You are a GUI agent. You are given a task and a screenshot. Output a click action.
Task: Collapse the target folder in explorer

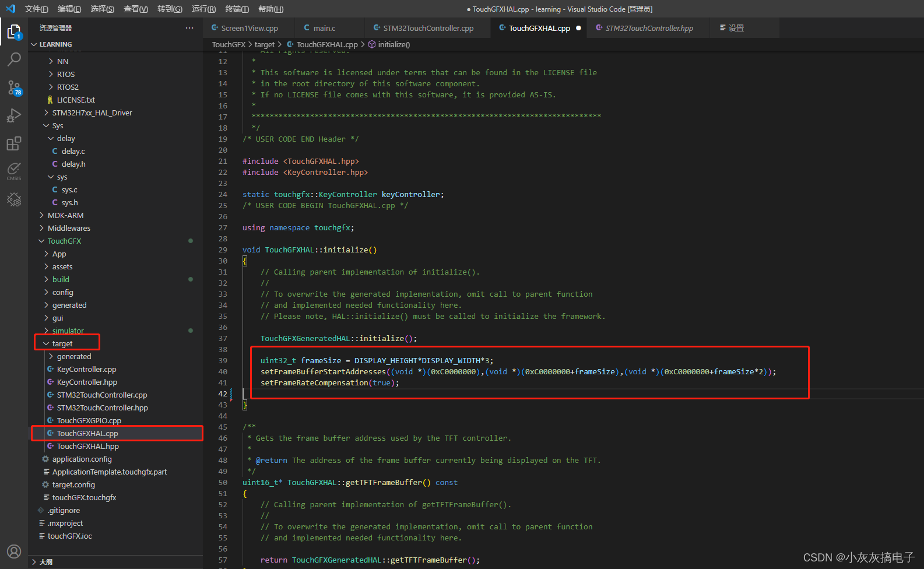62,343
